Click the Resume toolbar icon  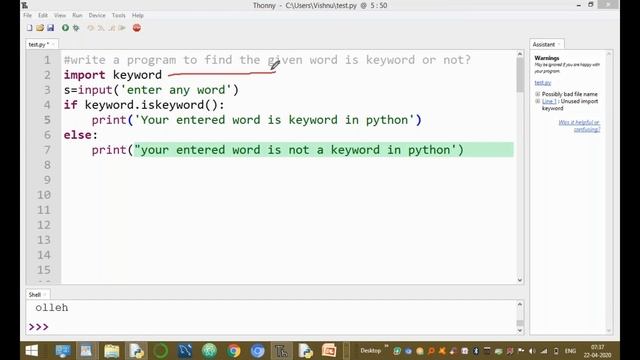tap(122, 28)
